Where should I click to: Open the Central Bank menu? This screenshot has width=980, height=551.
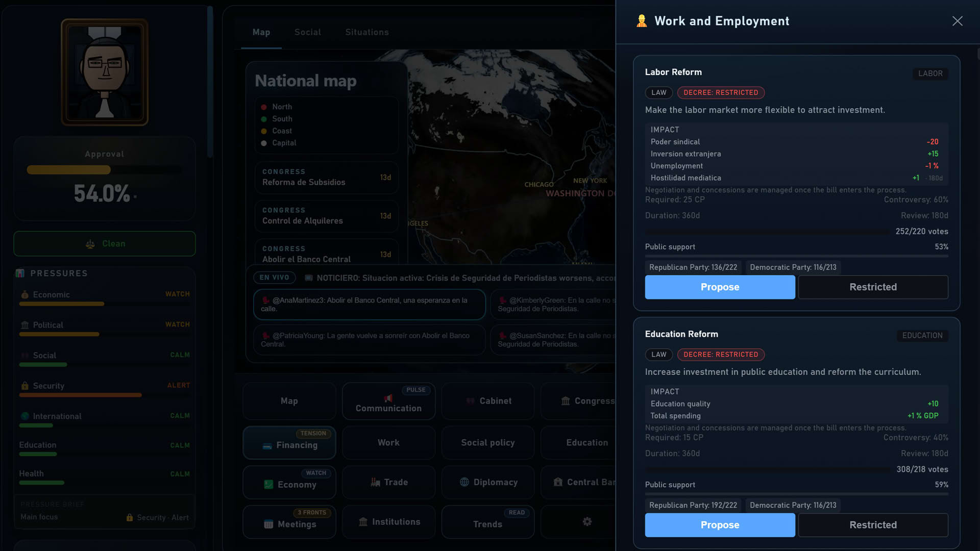click(x=578, y=482)
